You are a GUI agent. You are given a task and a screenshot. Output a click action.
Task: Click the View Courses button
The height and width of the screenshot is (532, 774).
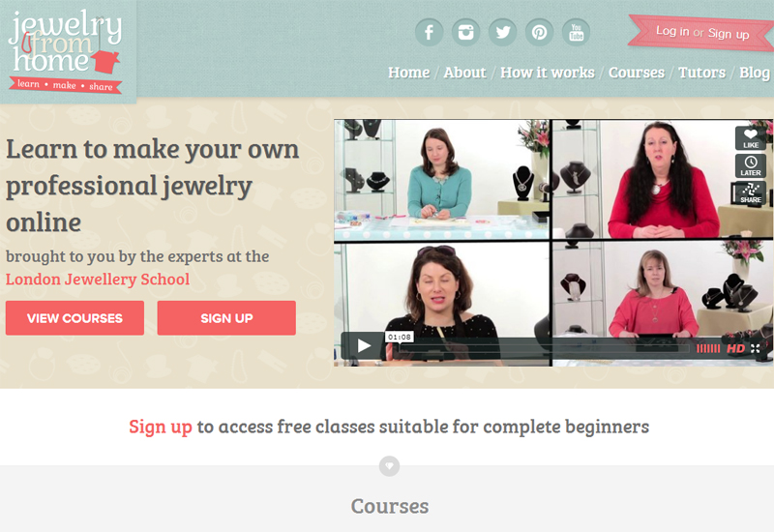(x=75, y=318)
